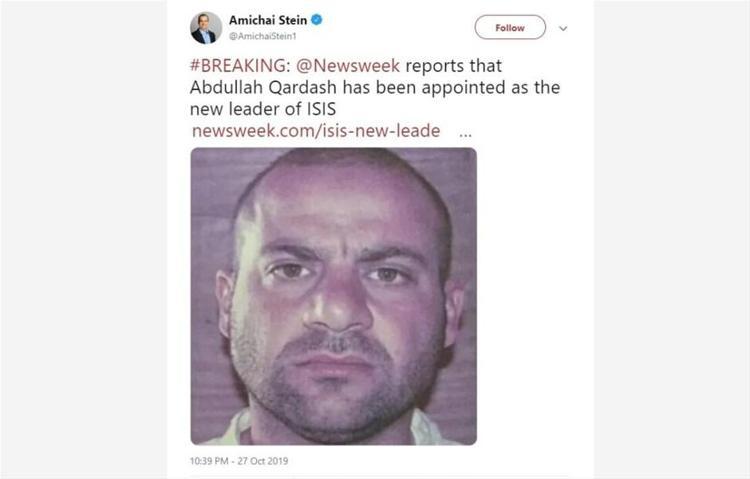Follow the newsweek.com/isis-new-leade link
Viewport: 750px width, 479px height.
[x=316, y=131]
